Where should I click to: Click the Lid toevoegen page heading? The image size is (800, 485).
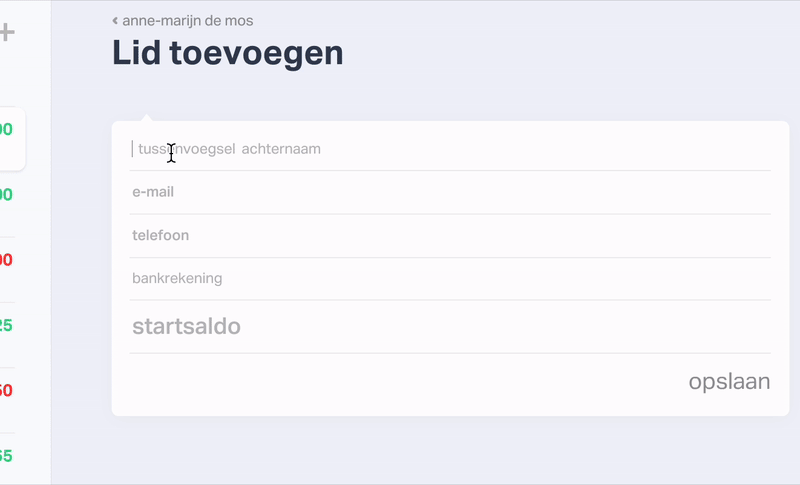pyautogui.click(x=227, y=53)
